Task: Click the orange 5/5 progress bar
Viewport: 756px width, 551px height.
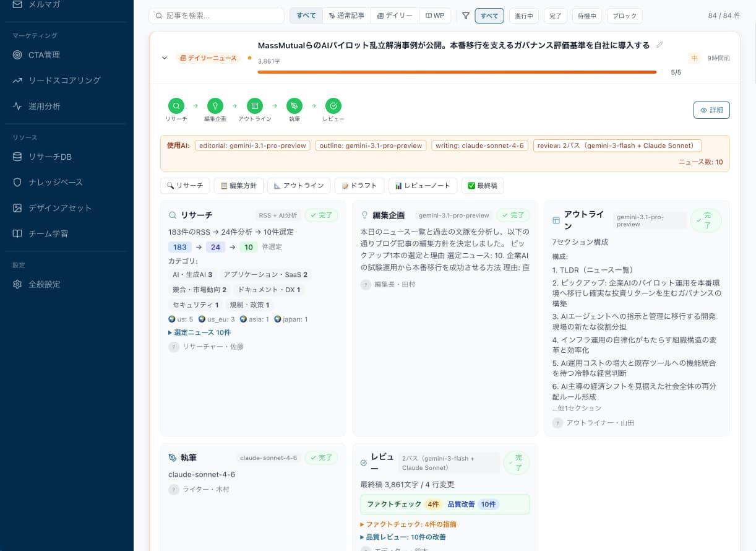Action: pyautogui.click(x=457, y=72)
